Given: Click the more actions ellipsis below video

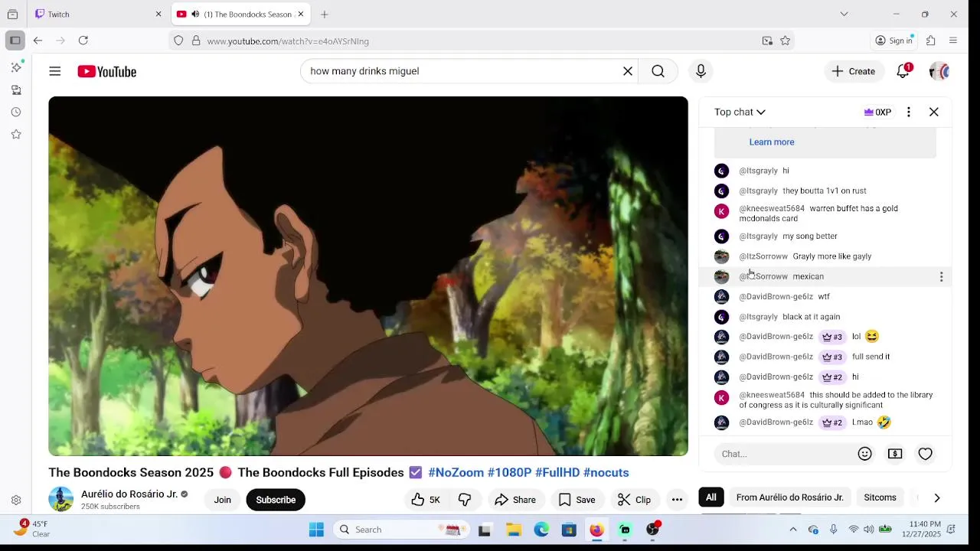Looking at the screenshot, I should pos(677,500).
